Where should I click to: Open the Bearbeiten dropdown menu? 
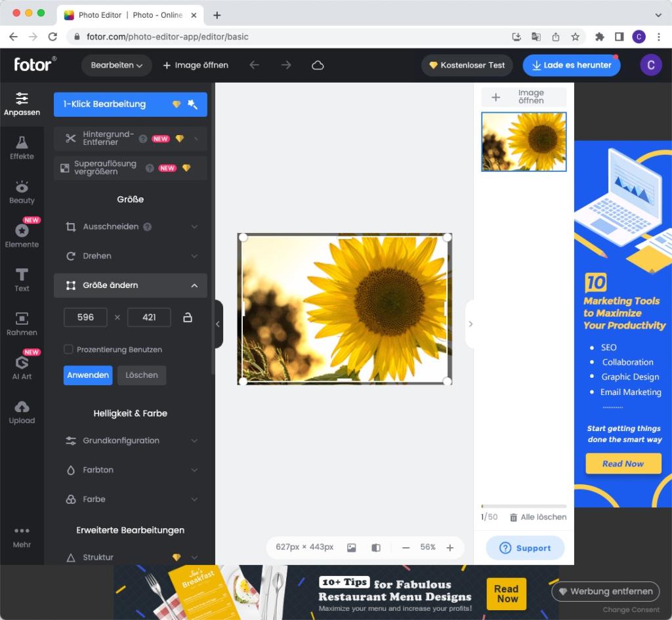(117, 65)
